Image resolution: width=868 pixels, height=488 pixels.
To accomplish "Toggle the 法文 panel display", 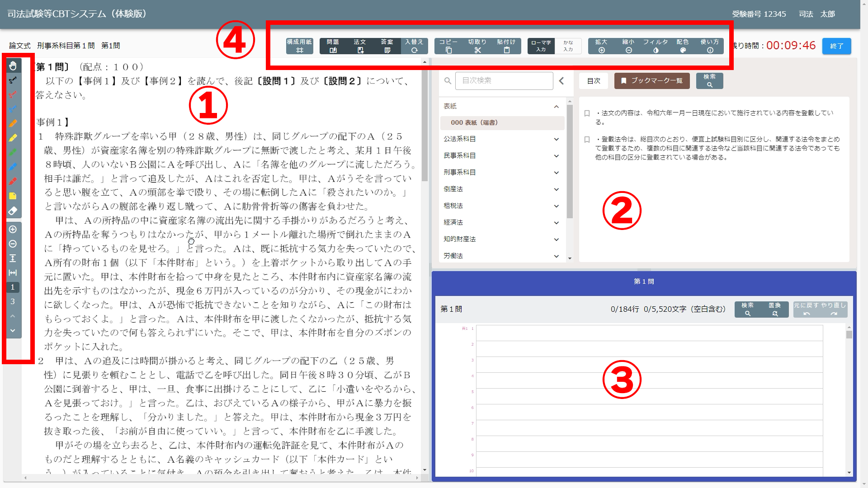I will [x=360, y=46].
